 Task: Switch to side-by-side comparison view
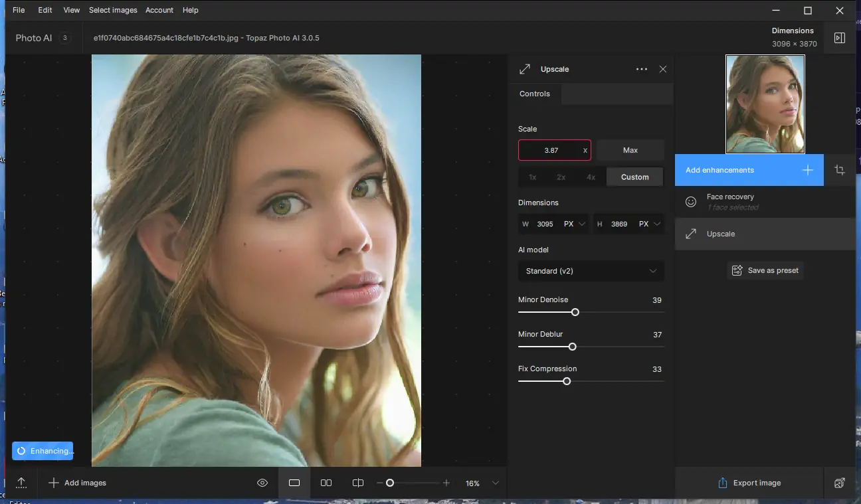(x=326, y=483)
